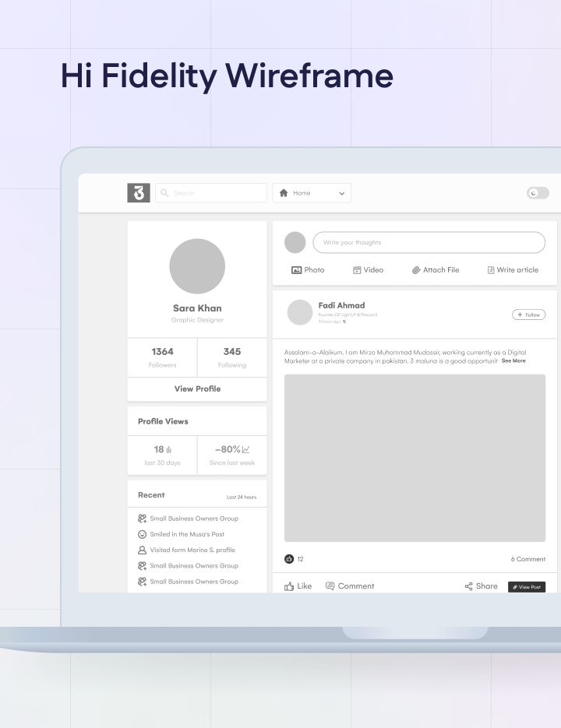Click the Write your thoughts field
Viewport: 561px width, 728px height.
[x=429, y=243]
